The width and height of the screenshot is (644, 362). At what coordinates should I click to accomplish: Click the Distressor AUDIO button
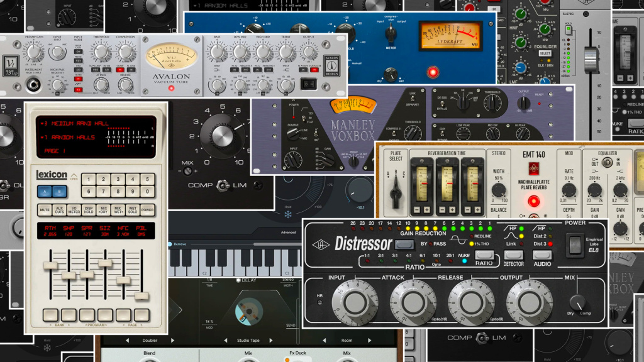coord(542,255)
